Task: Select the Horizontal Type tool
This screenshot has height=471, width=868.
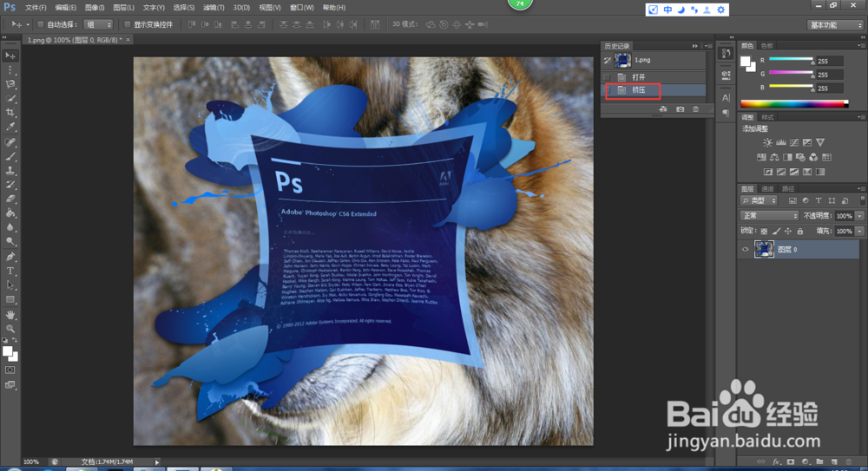Action: coord(10,271)
